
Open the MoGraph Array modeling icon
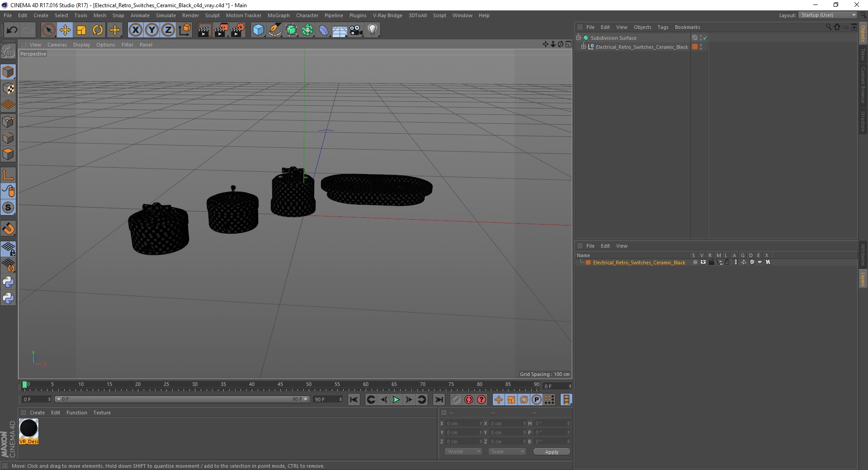(308, 30)
